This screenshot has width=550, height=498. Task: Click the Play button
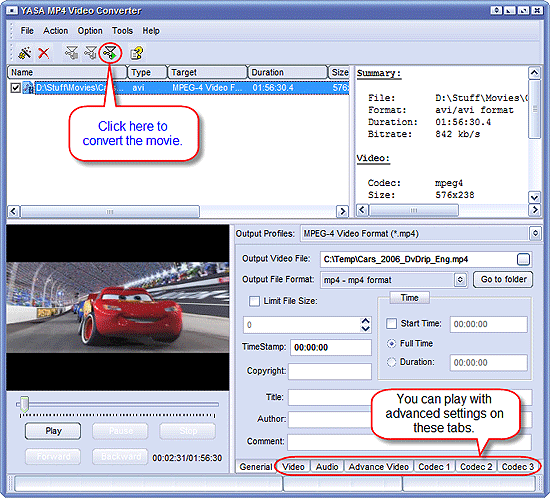(53, 431)
